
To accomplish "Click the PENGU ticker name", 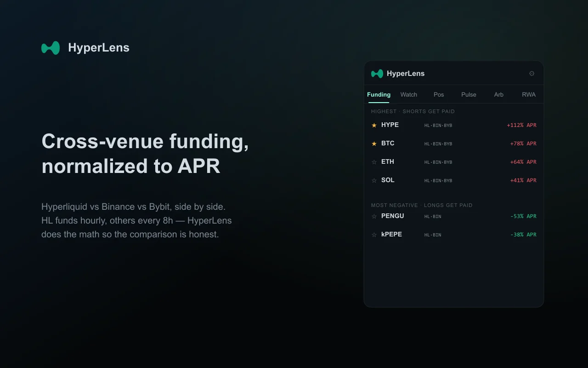I will [393, 216].
